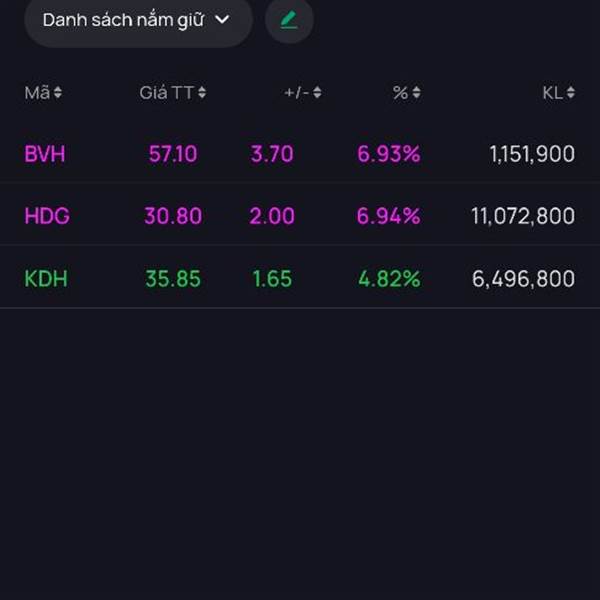The height and width of the screenshot is (600, 600).
Task: Click the green edit pencil icon
Action: (289, 20)
